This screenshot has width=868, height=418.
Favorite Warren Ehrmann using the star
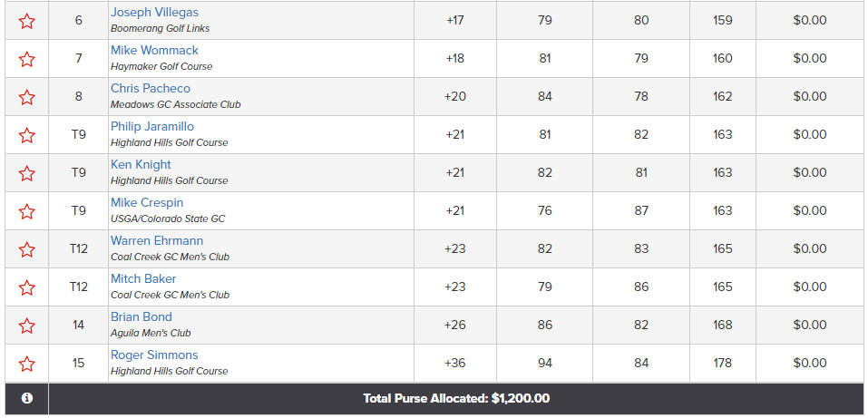pos(26,249)
